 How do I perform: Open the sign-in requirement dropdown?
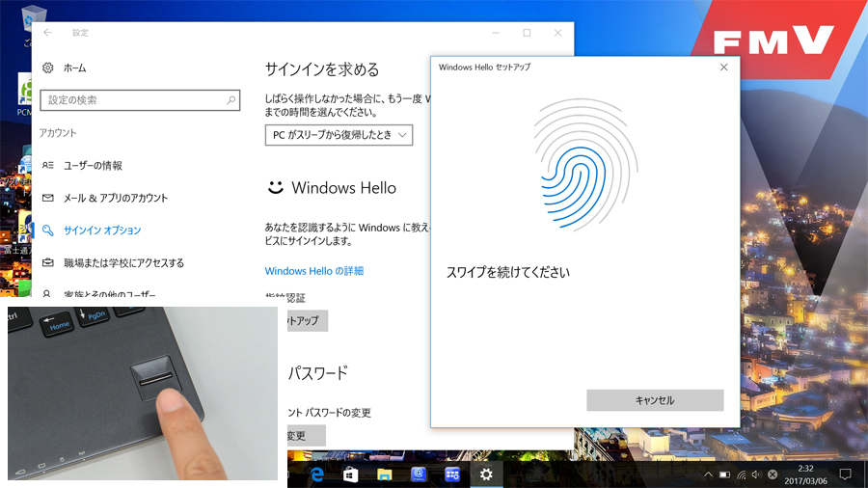click(339, 135)
